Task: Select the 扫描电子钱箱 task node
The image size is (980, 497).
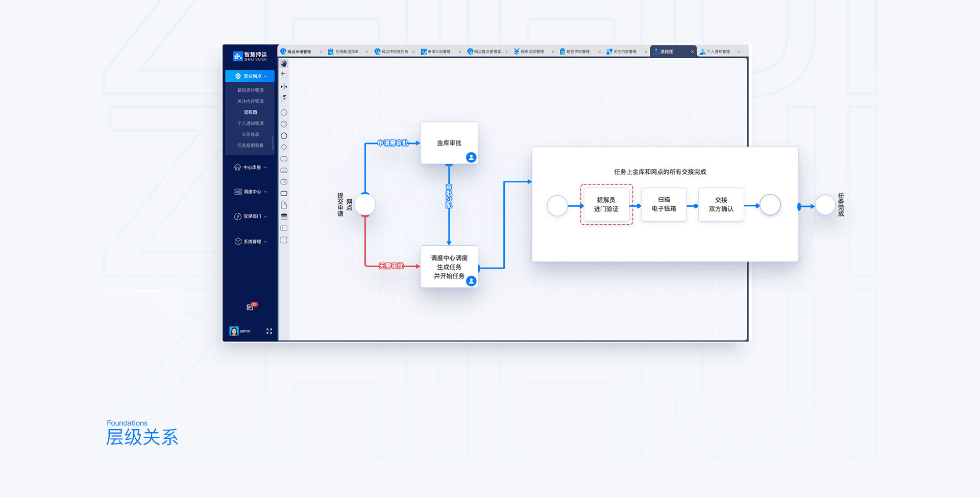Action: (x=664, y=204)
